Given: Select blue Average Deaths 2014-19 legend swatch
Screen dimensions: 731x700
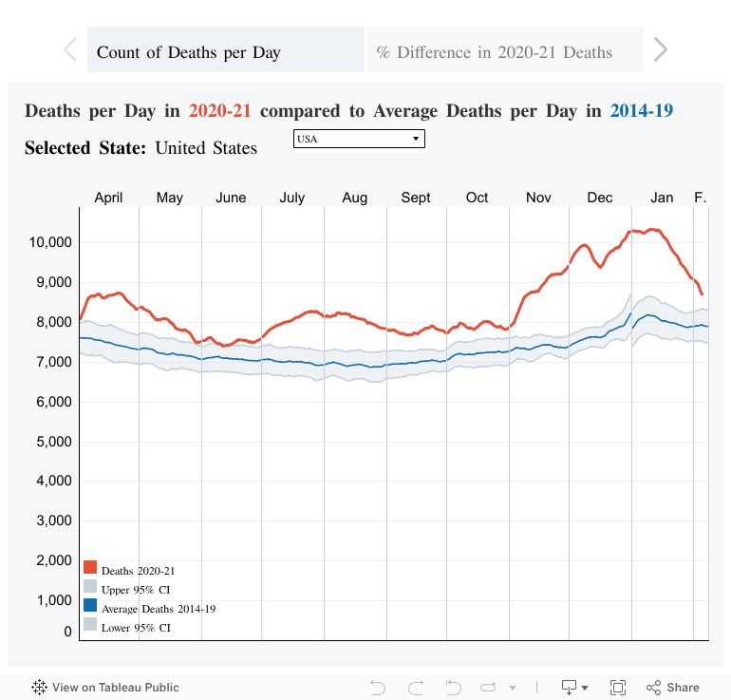Looking at the screenshot, I should point(90,607).
